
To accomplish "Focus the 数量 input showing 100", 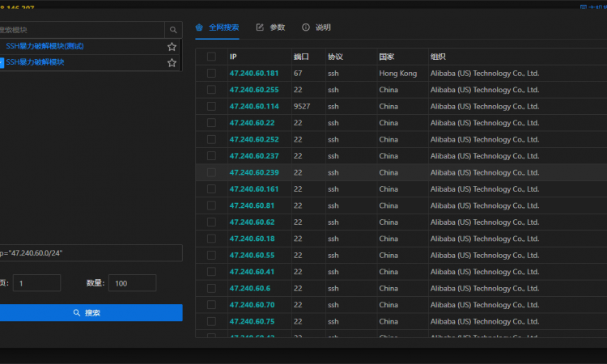I will click(x=131, y=283).
